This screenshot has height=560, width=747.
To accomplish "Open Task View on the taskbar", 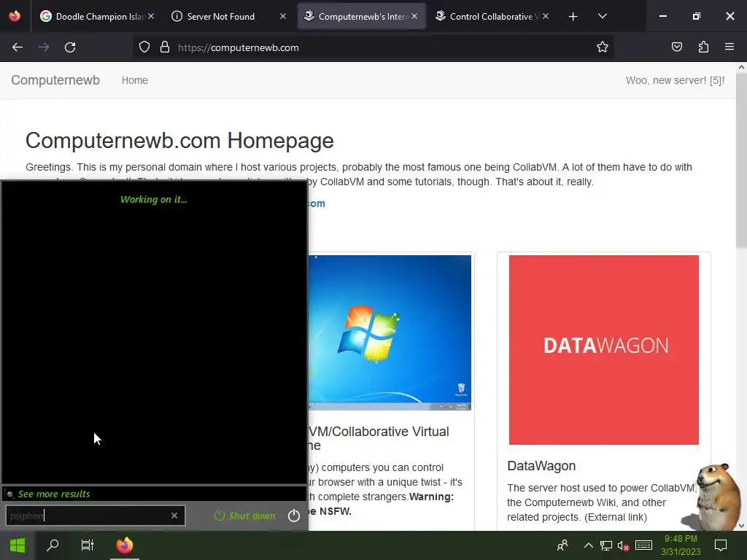I will [x=88, y=545].
